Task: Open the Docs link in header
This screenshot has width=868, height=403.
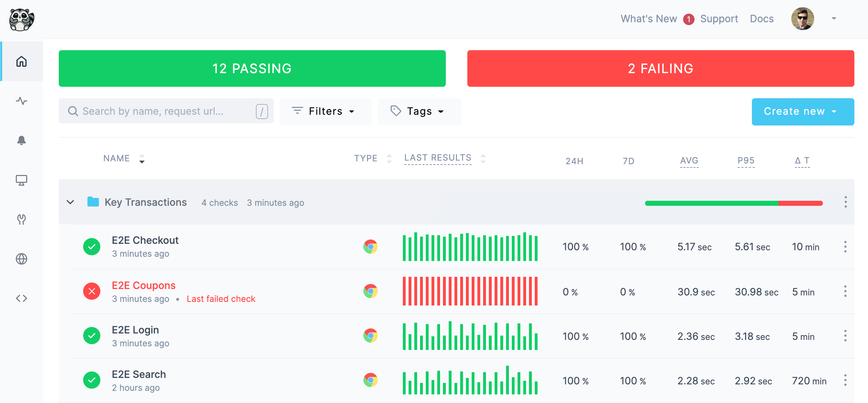Action: [x=762, y=19]
